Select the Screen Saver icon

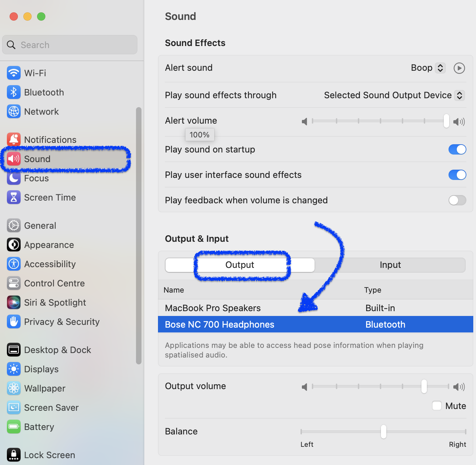(14, 408)
